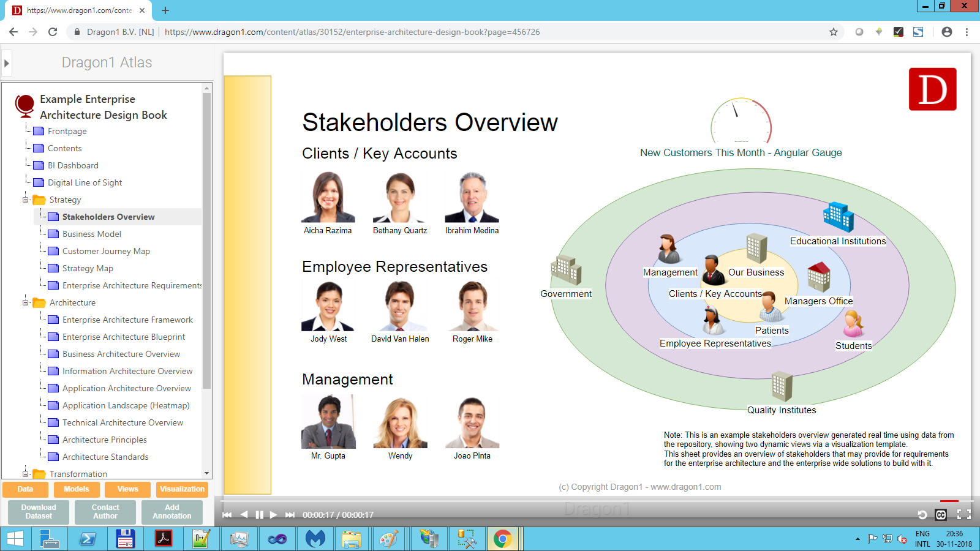Screen dimensions: 980x551
Task: Jump to the last slide
Action: tap(290, 515)
